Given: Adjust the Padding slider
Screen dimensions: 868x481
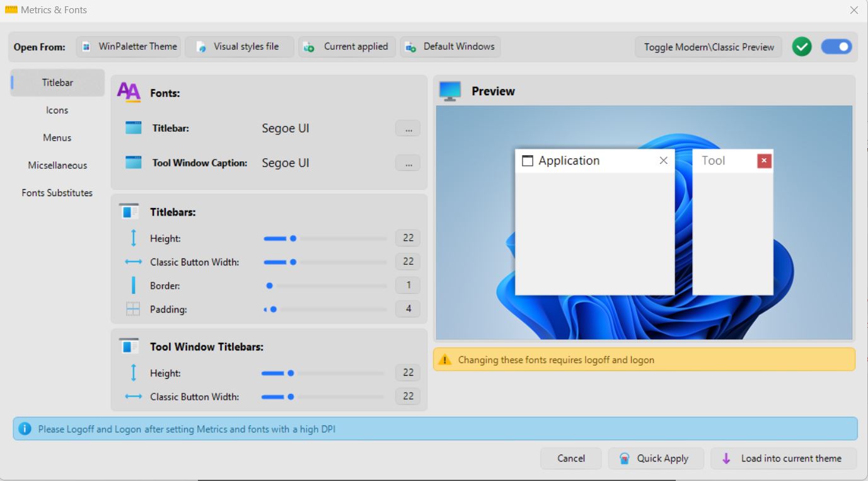Looking at the screenshot, I should pyautogui.click(x=325, y=309).
